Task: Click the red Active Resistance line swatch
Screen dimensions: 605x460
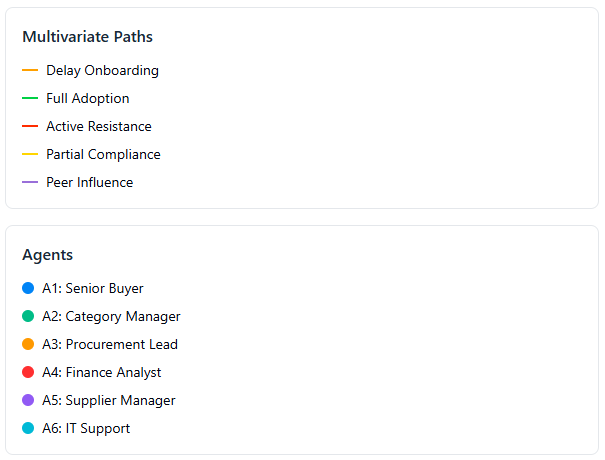Action: point(30,127)
